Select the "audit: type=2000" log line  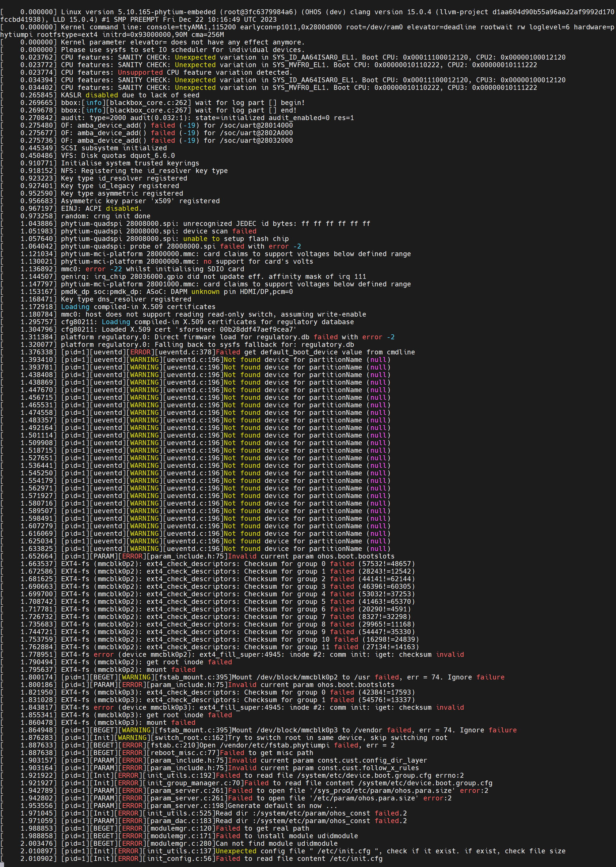[177, 118]
